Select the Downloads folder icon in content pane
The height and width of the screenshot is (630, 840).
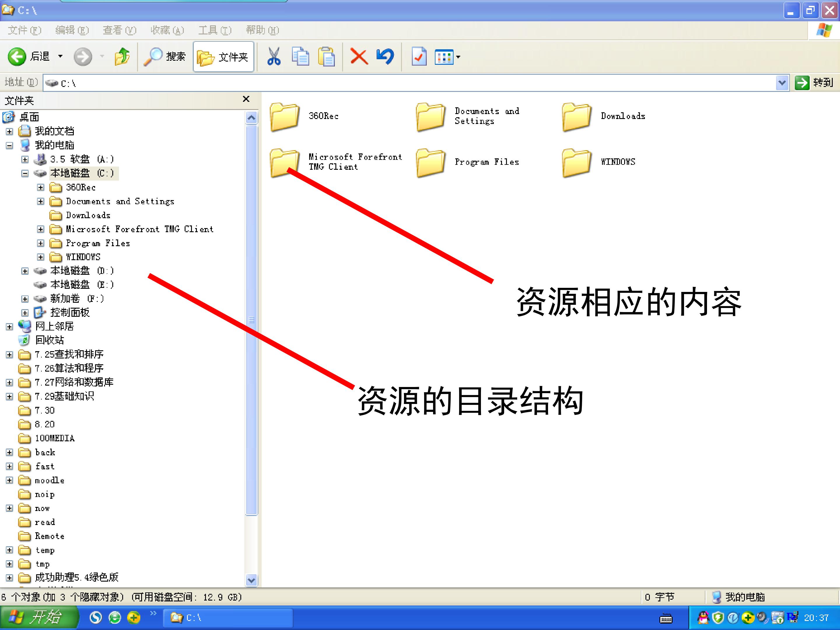click(576, 117)
